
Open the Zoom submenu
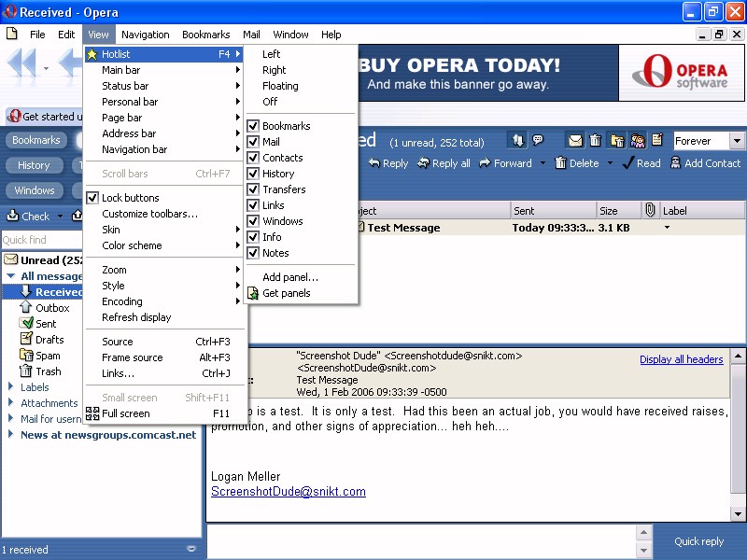pos(165,270)
